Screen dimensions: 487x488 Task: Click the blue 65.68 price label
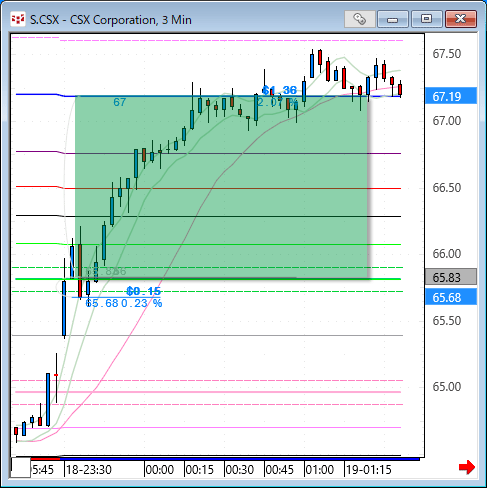[451, 297]
